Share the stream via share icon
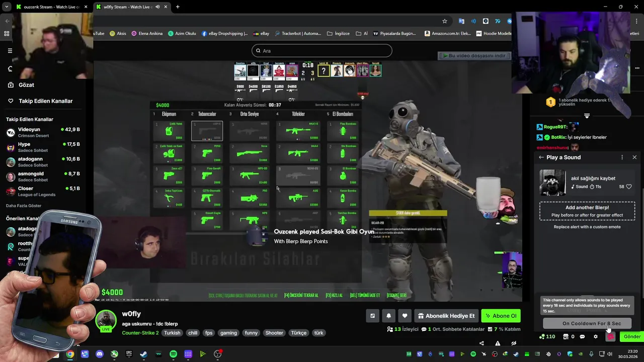This screenshot has width=644, height=362. pos(481,343)
